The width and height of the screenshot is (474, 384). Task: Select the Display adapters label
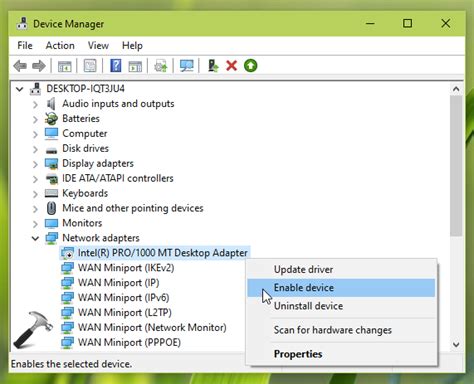[x=98, y=164]
